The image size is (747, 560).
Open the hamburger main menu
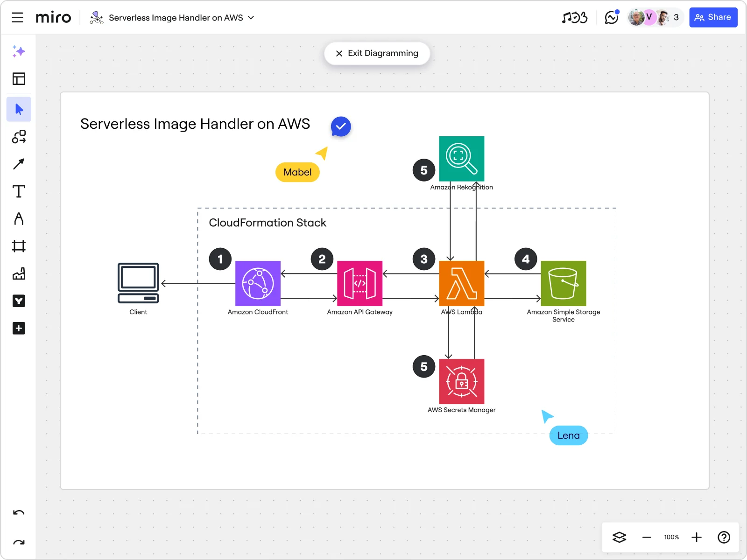17,18
